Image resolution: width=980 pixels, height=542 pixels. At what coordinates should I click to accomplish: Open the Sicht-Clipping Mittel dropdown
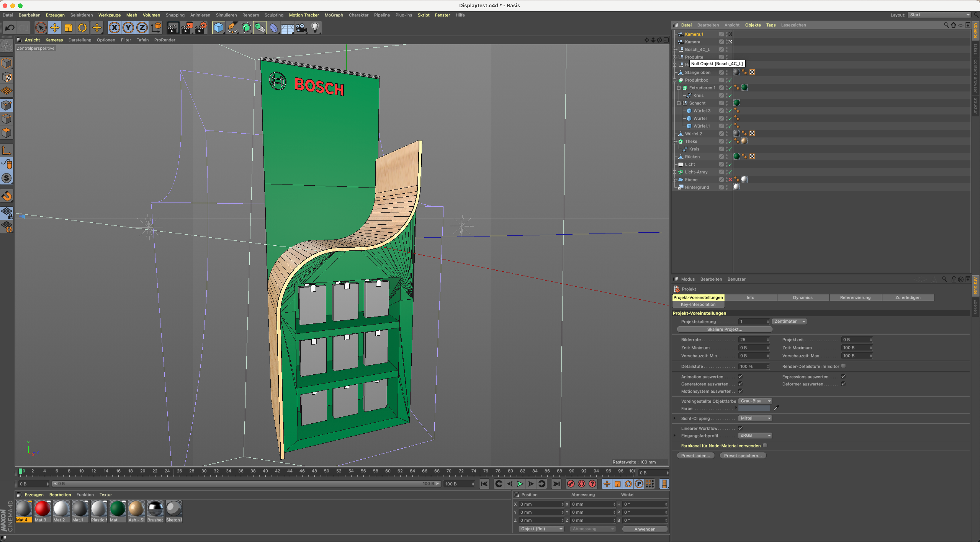coord(755,418)
